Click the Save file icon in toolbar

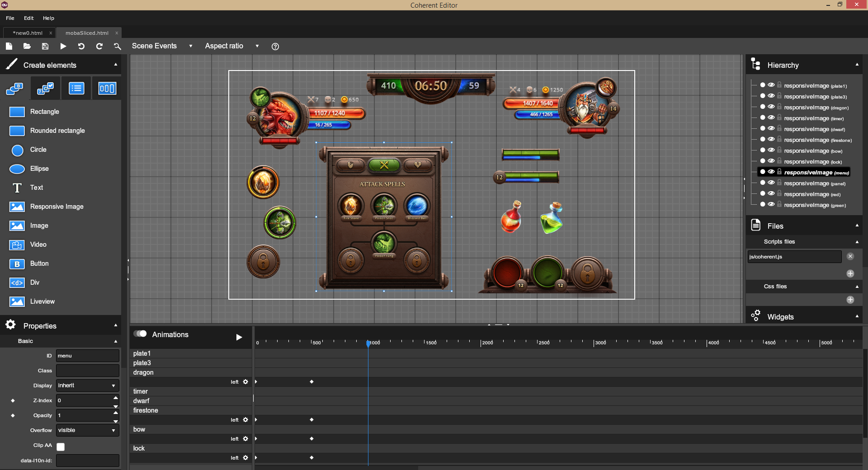(45, 46)
